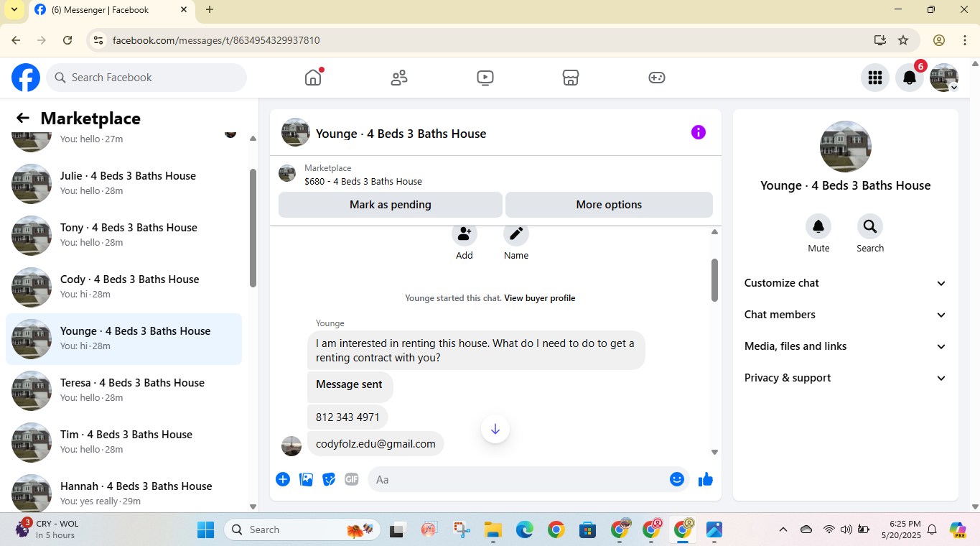
Task: Click the chat messages scrollbar thumb
Action: 714,280
